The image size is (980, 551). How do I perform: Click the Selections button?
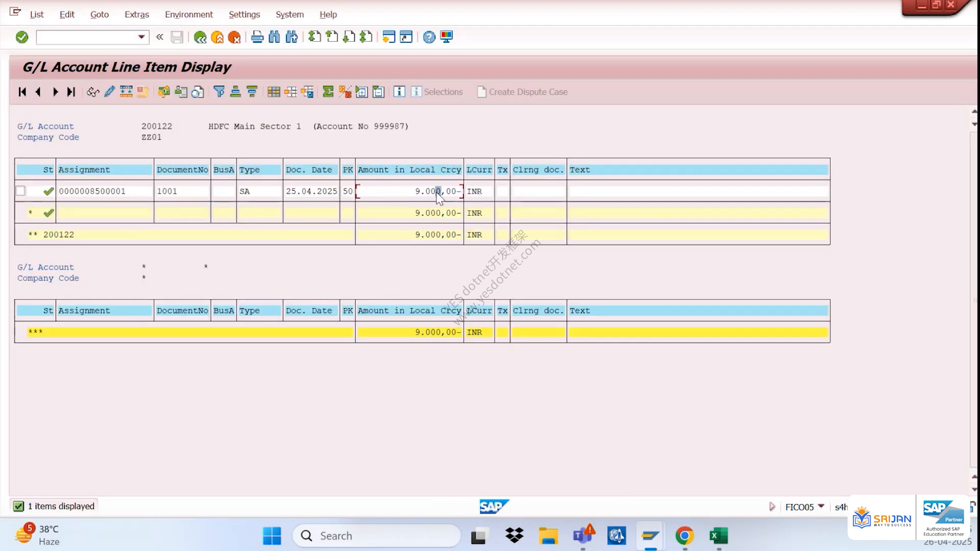click(x=437, y=92)
